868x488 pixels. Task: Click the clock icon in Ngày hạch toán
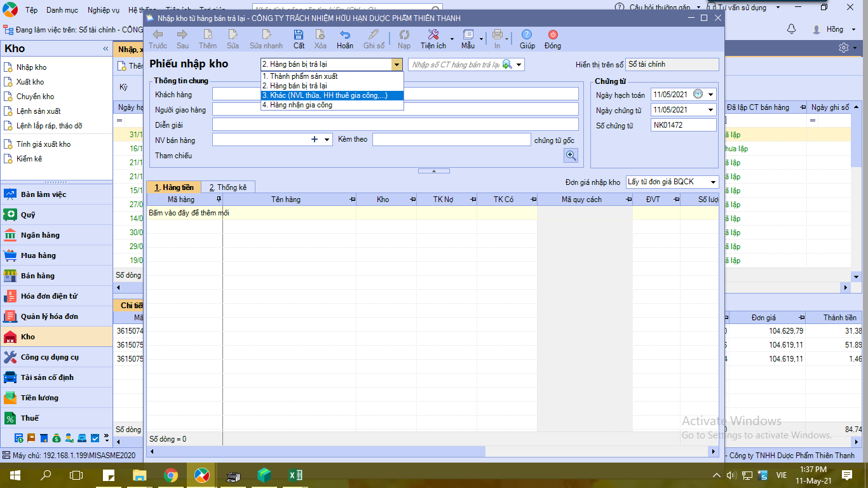698,94
